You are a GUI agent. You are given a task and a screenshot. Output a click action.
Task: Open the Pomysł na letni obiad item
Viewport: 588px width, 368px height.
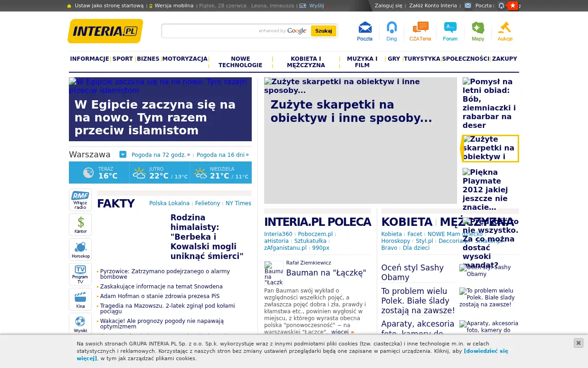point(490,103)
